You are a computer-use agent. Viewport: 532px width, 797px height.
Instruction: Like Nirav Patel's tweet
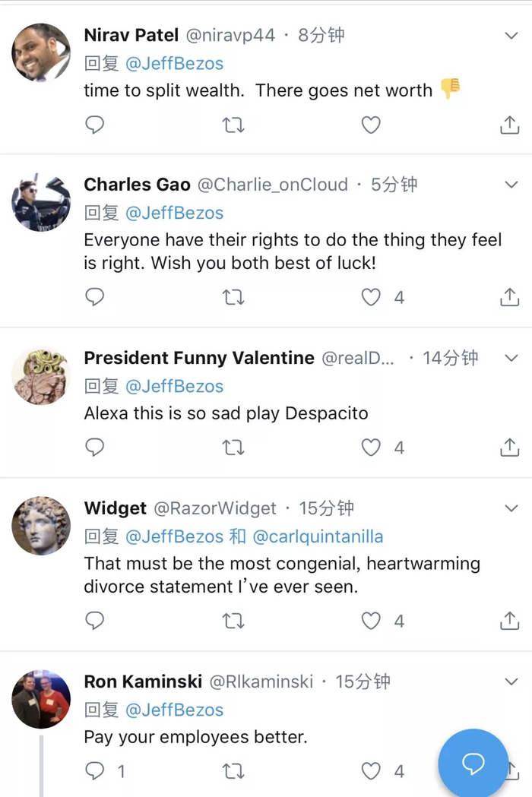[370, 125]
